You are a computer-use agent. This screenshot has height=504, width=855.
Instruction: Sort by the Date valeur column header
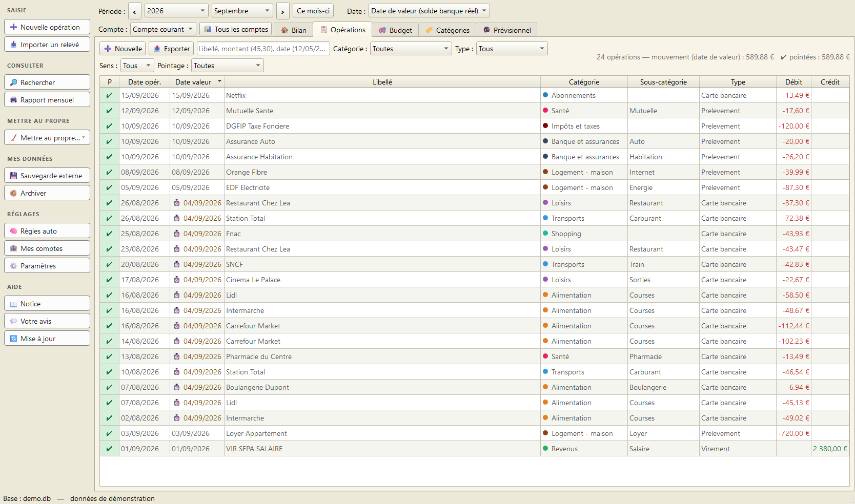[x=197, y=82]
